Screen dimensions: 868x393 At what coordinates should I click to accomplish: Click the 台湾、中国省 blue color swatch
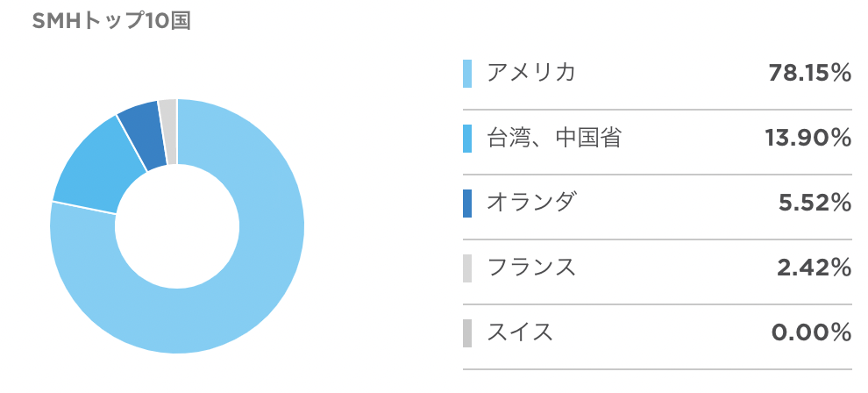tap(467, 139)
